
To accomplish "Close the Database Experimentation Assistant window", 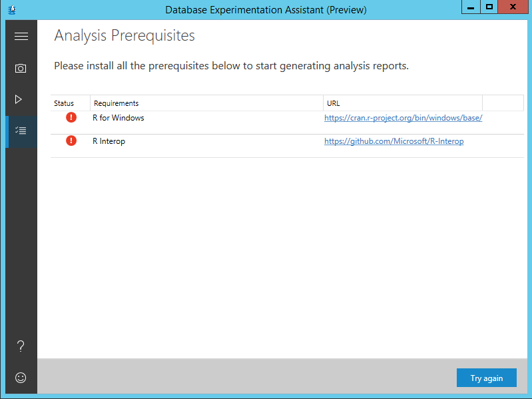I will coord(514,7).
